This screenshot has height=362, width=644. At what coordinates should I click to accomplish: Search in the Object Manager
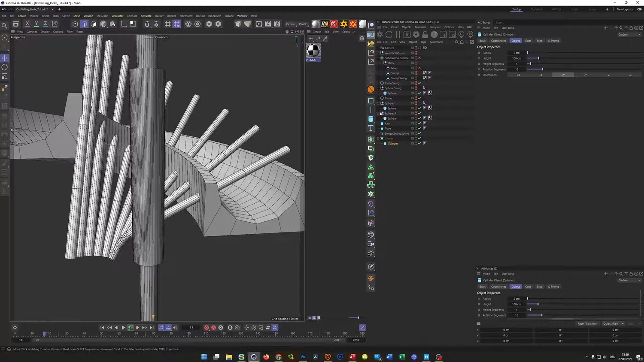click(x=457, y=42)
